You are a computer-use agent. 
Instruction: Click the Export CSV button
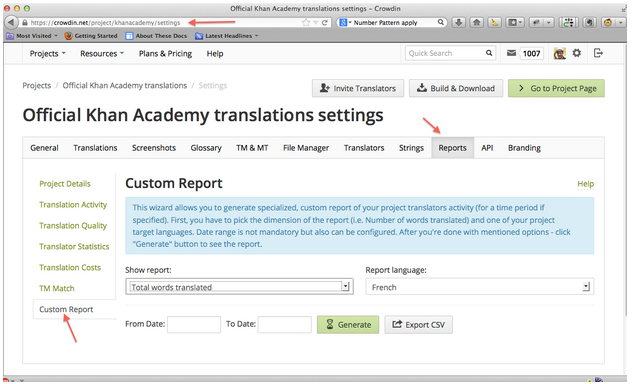coord(419,325)
